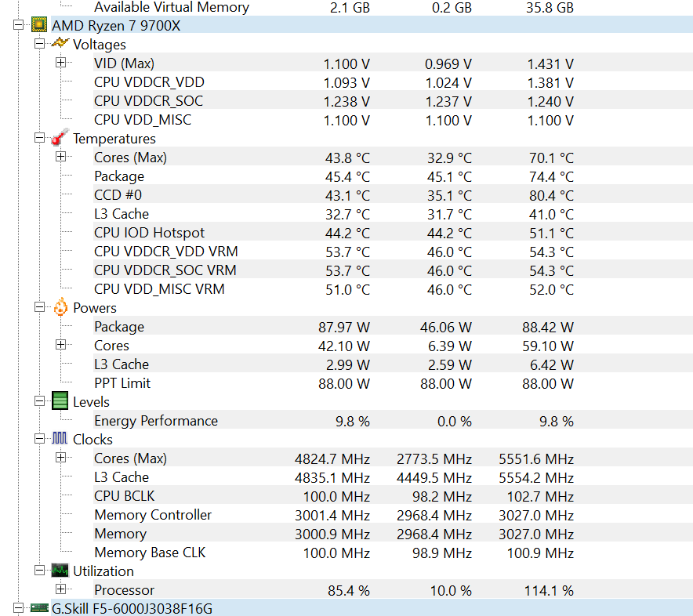Select the Available Virtual Memory row
The width and height of the screenshot is (693, 616).
coord(393,7)
